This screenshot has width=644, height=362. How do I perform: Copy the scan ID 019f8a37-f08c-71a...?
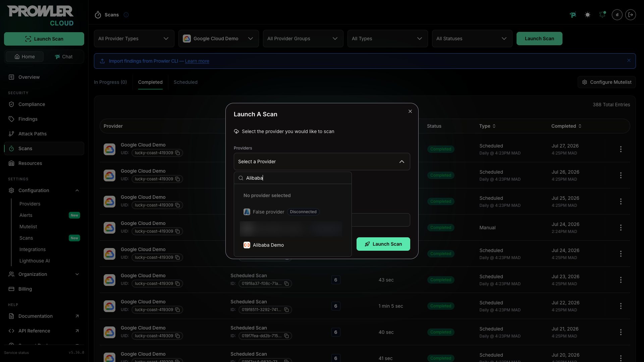287,284
